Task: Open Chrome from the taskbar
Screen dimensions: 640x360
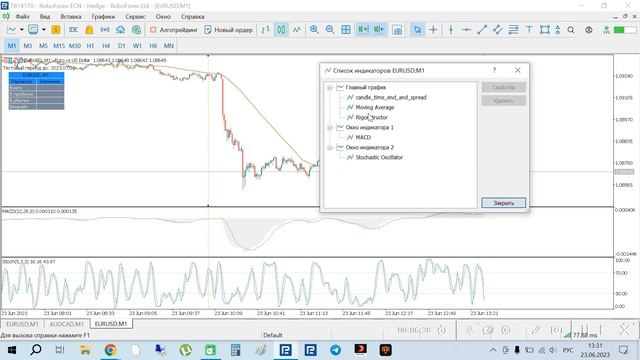Action: click(110, 350)
